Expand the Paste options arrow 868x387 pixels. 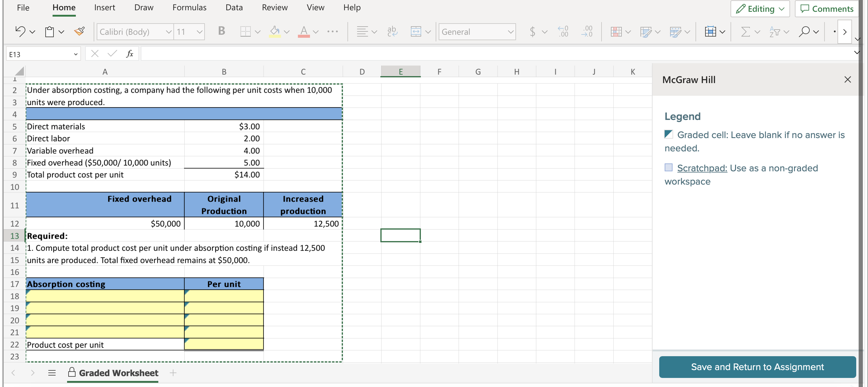pos(61,32)
